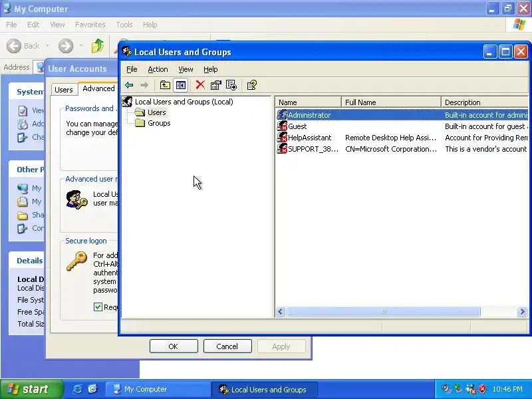
Task: Click the 10:46 PM taskbar clock
Action: point(507,389)
